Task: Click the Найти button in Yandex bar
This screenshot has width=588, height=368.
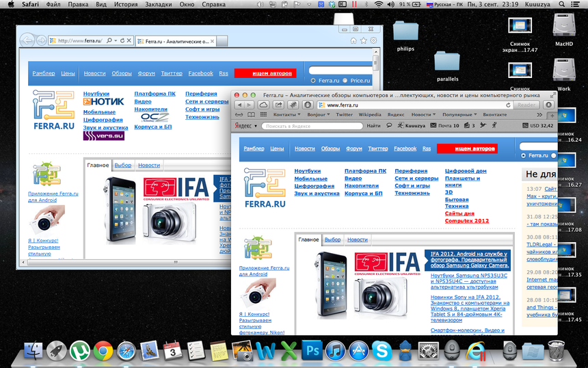Action: (x=373, y=126)
